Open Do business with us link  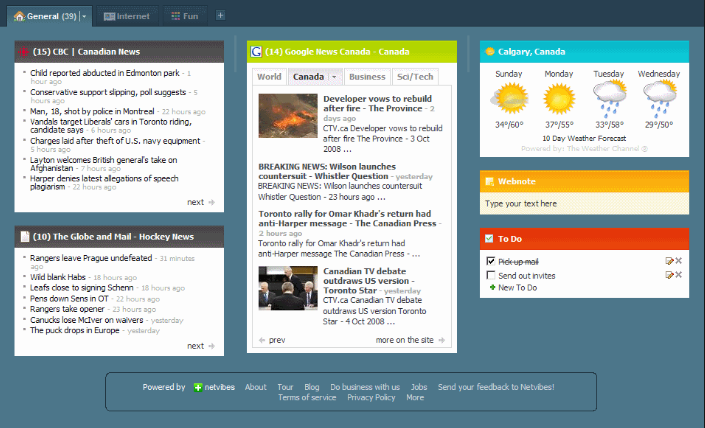point(365,387)
